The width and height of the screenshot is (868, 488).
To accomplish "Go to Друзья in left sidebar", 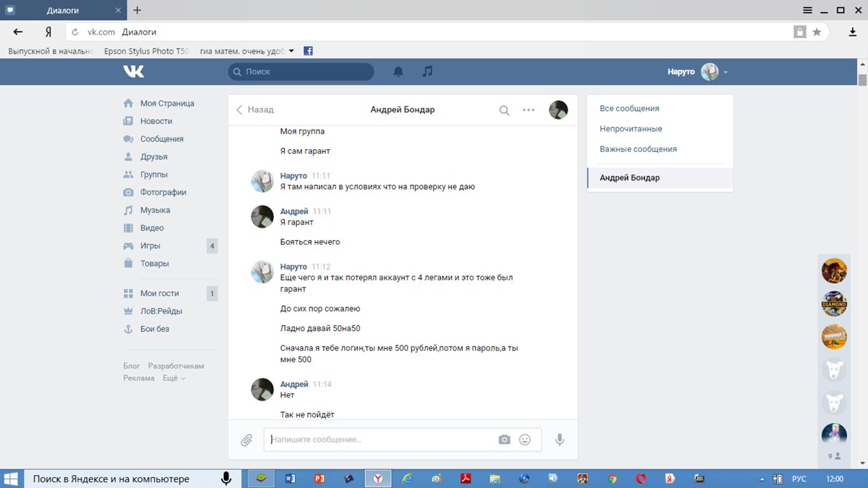I will pos(153,157).
